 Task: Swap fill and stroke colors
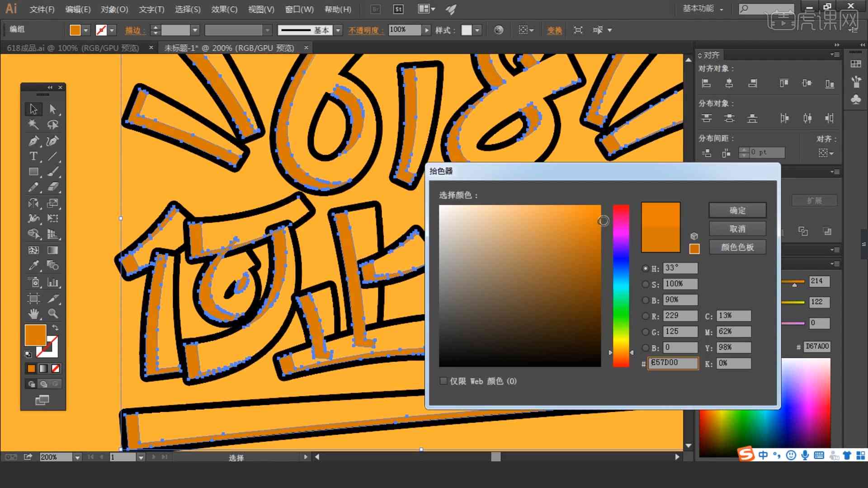click(x=55, y=327)
